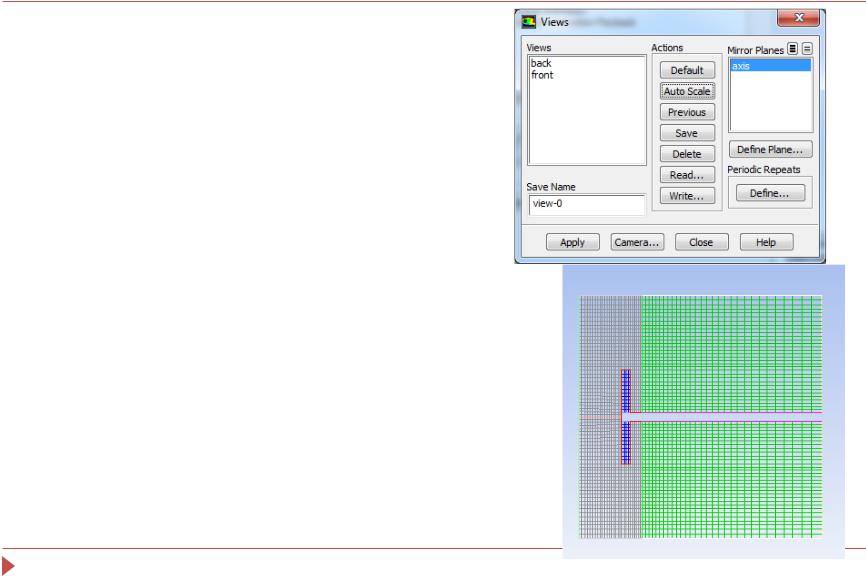This screenshot has width=866, height=578.
Task: Select the 'back' view in Views list
Action: coord(541,63)
